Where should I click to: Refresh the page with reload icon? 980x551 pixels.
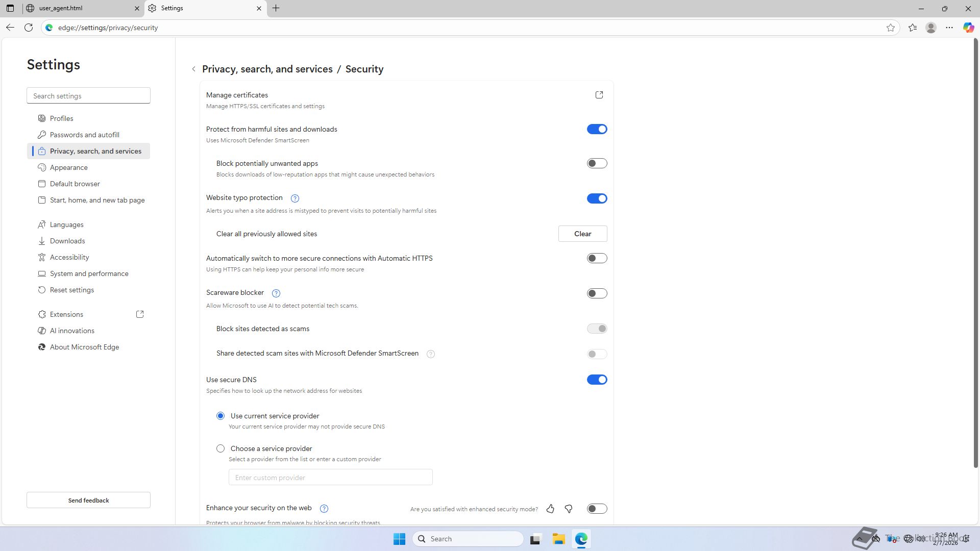pyautogui.click(x=29, y=28)
